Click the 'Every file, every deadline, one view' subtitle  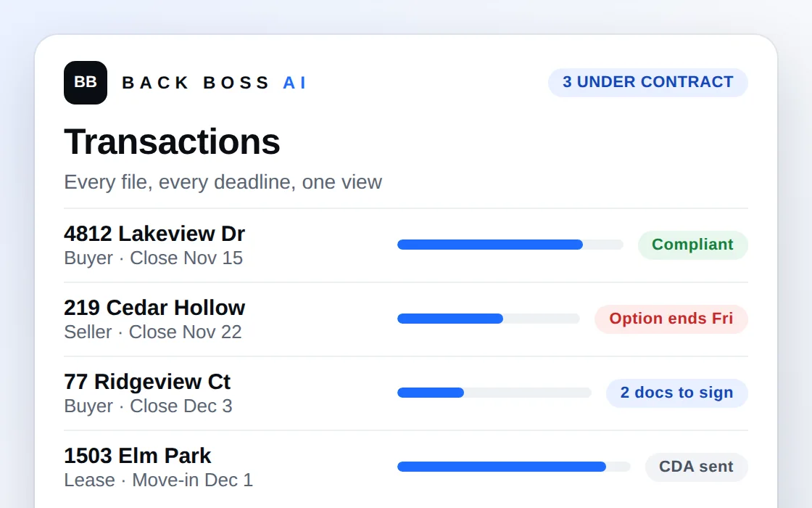tap(223, 182)
